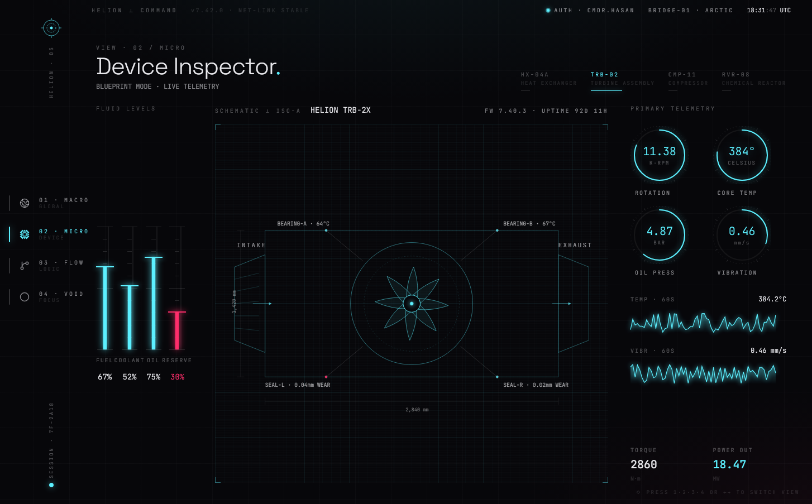Image resolution: width=812 pixels, height=504 pixels.
Task: Click the Helion crosshair logo icon
Action: tap(51, 28)
